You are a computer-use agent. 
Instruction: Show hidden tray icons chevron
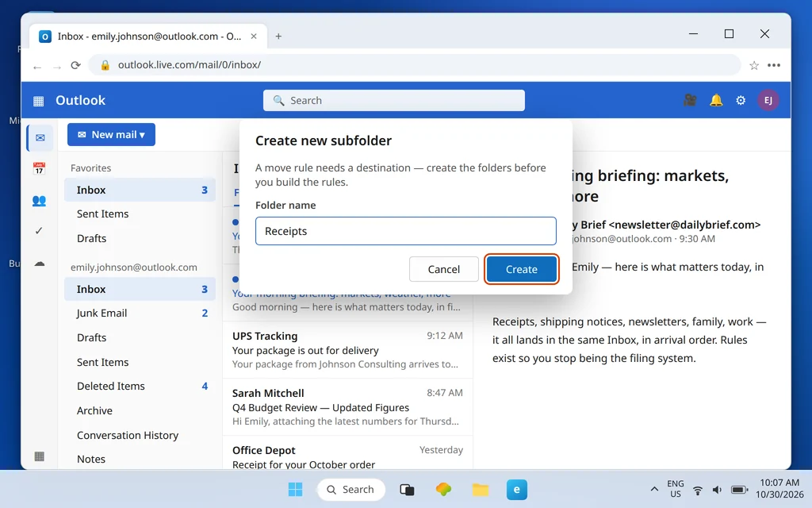(654, 489)
